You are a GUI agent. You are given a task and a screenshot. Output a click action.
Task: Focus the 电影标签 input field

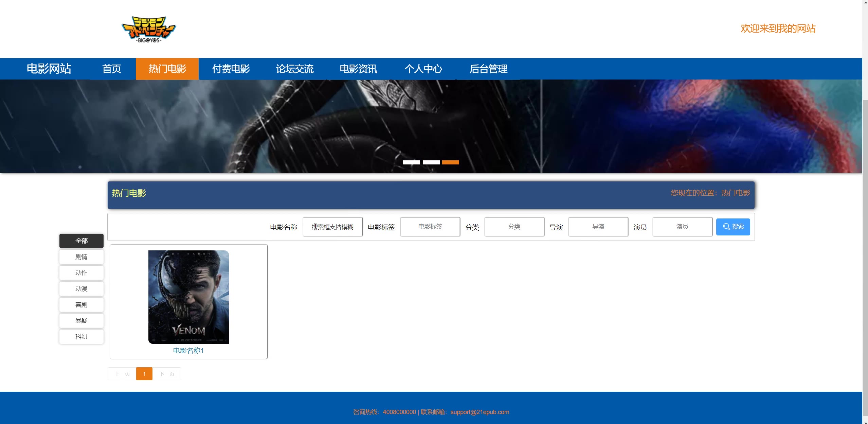pos(430,227)
